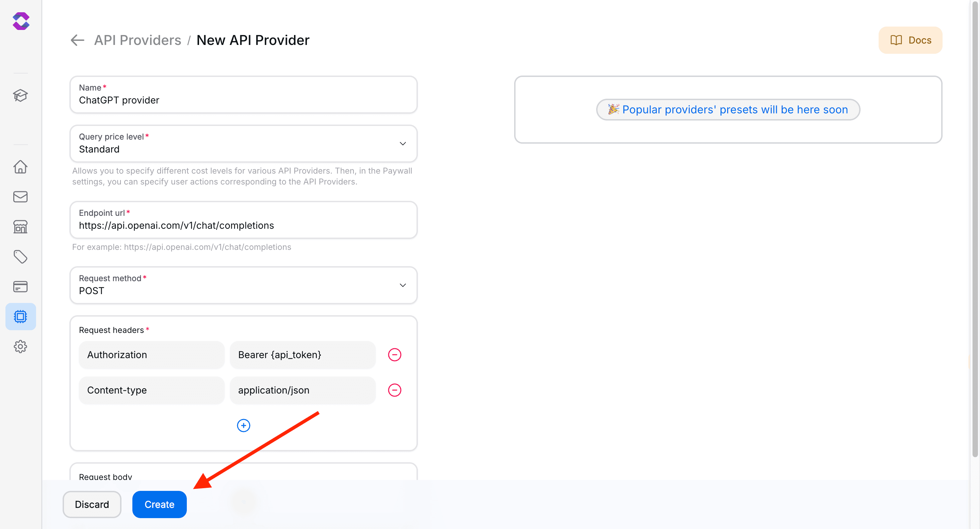Open the Request method dropdown
The width and height of the screenshot is (980, 529).
[403, 285]
